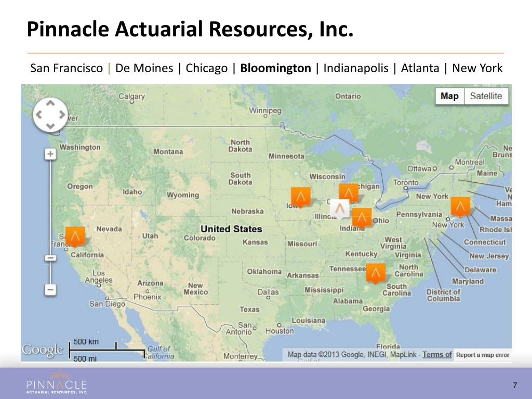Select the New York office marker
This screenshot has width=532, height=399.
(x=460, y=207)
